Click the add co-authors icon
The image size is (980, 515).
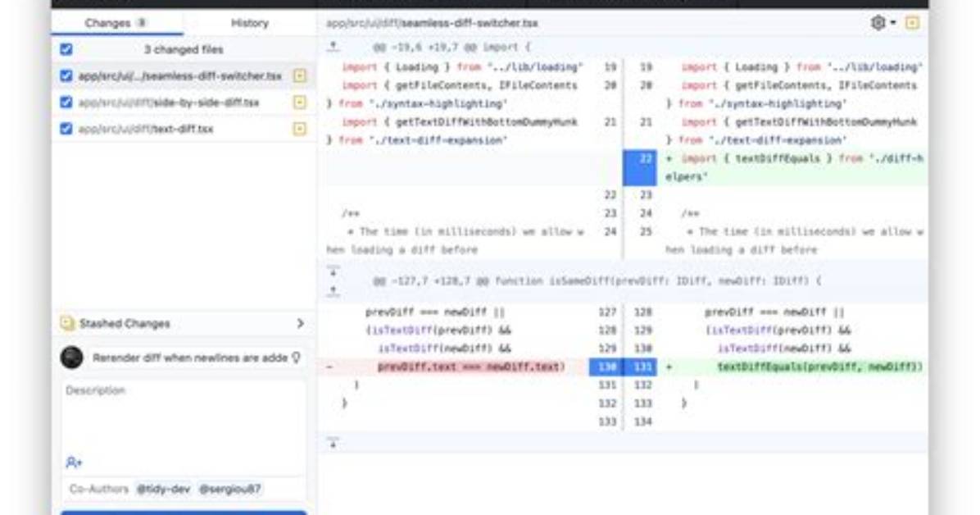pos(74,463)
